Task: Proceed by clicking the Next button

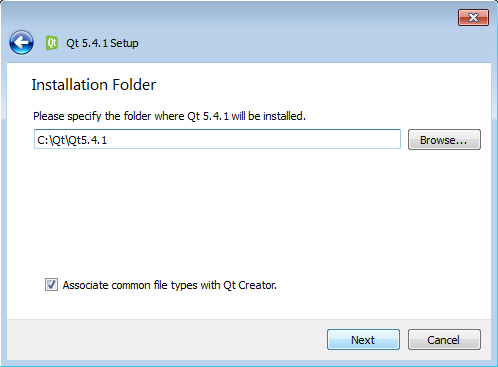Action: [x=363, y=340]
